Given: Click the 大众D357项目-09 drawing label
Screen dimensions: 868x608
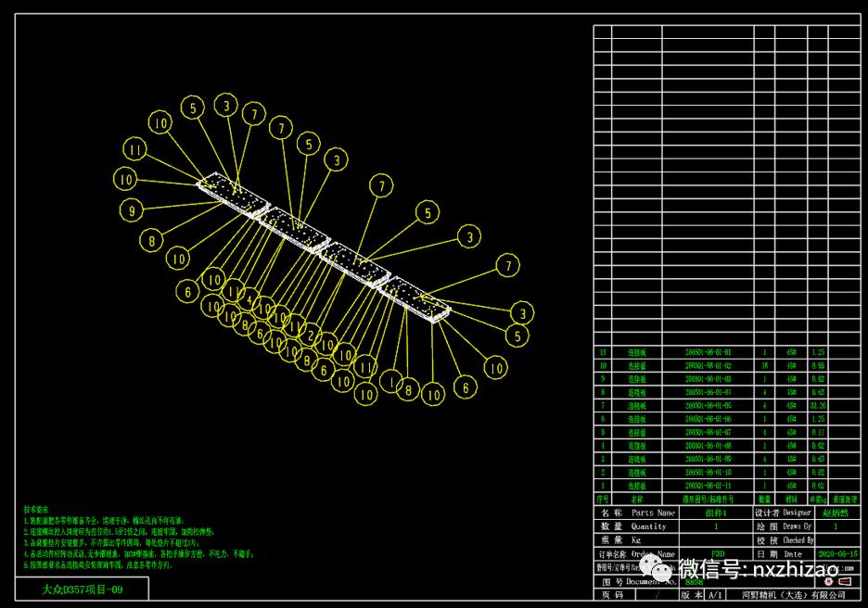Looking at the screenshot, I should click(x=82, y=589).
